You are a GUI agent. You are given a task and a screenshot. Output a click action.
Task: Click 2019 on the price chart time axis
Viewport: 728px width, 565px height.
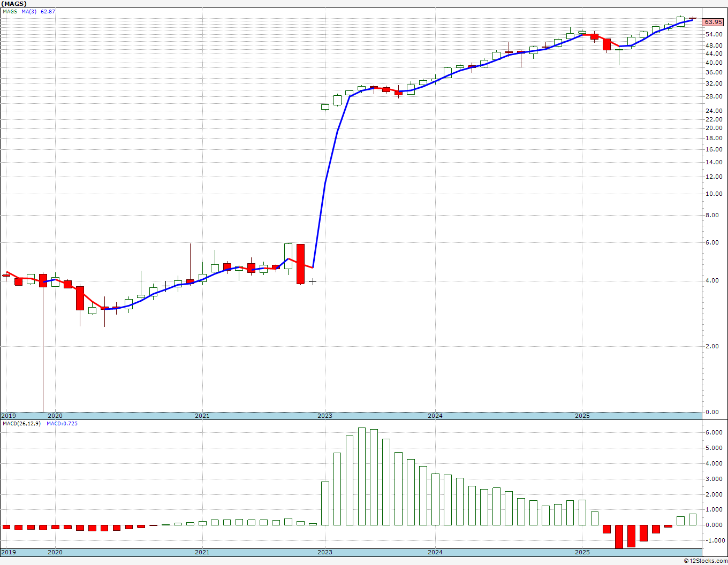click(9, 416)
